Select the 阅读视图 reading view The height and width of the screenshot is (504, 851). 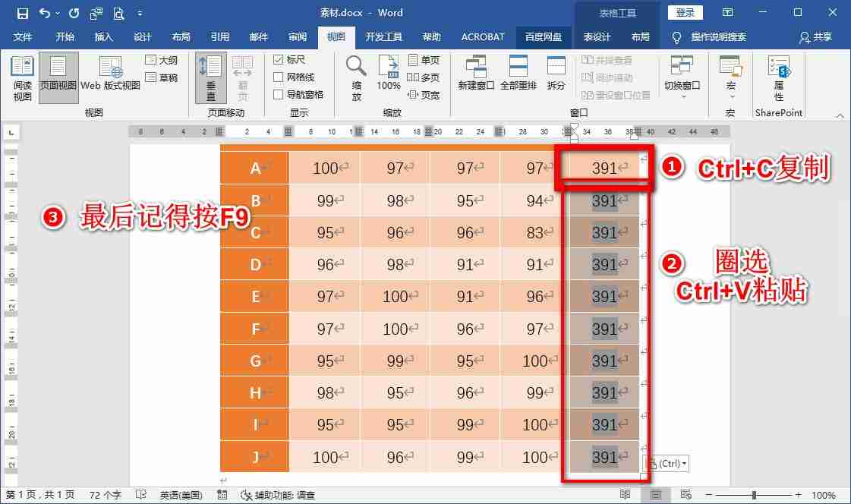coord(22,76)
